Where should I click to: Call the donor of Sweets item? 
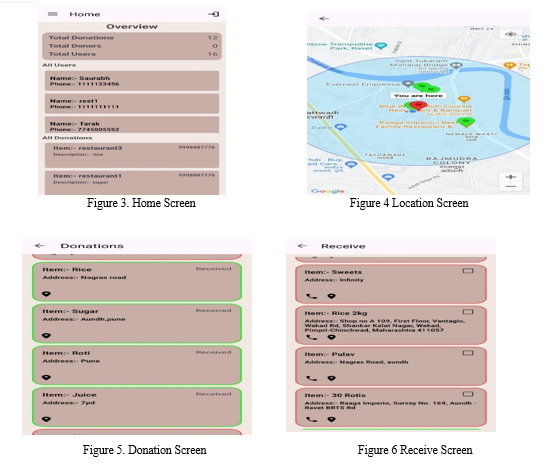(312, 296)
